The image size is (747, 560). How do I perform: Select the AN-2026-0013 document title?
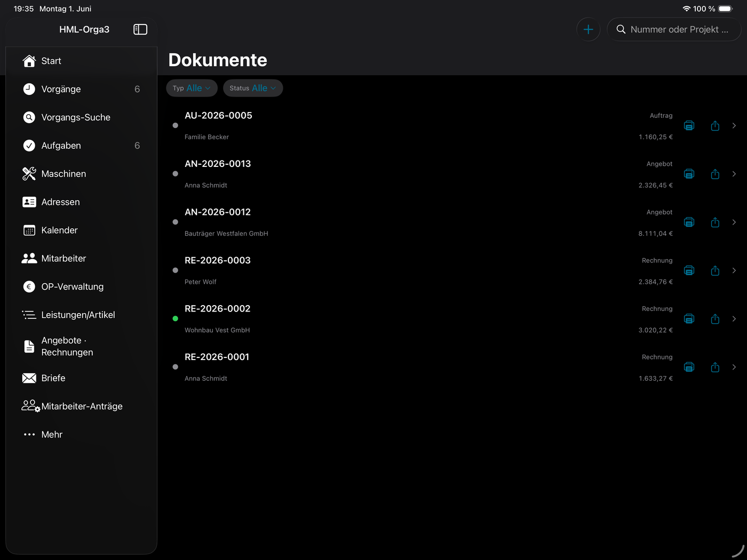[218, 164]
